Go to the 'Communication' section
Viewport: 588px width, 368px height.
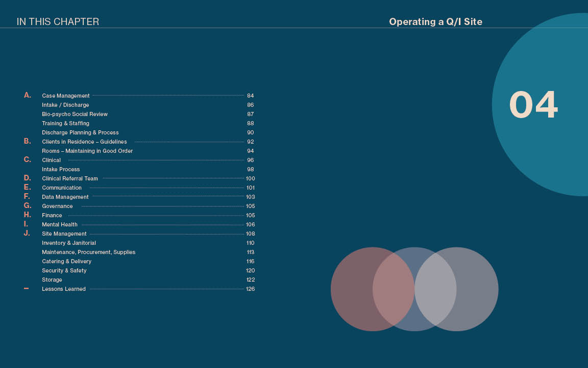61,188
